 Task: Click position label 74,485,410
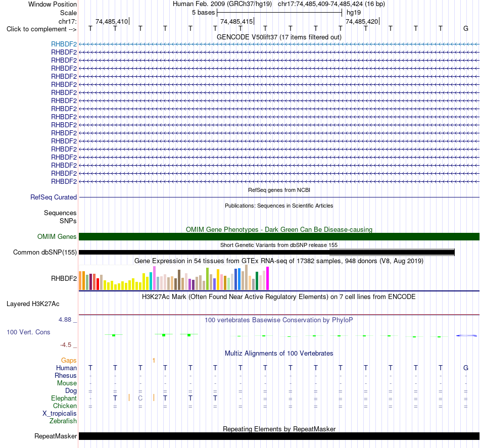[x=112, y=21]
